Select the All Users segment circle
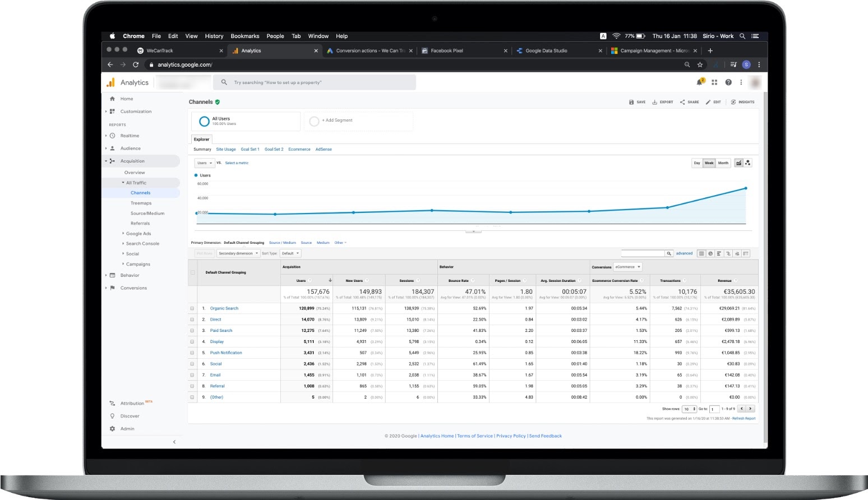This screenshot has width=868, height=500. (x=204, y=121)
